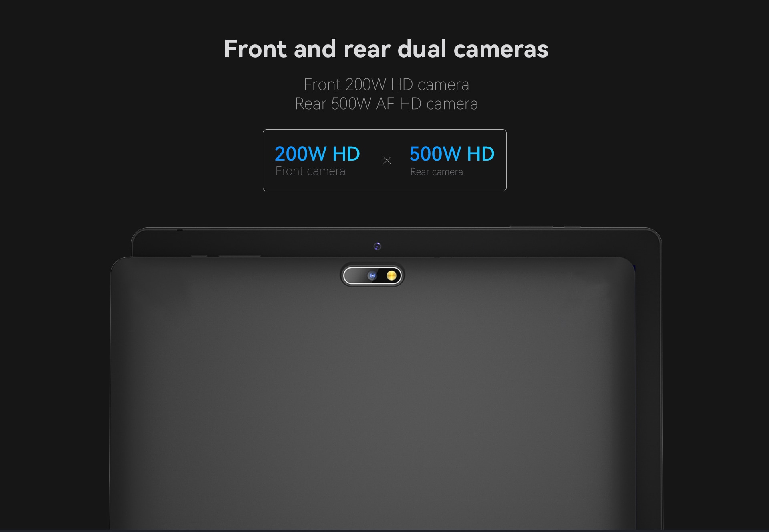Click the small notch on tablet's top-left edge
769x532 pixels.
(x=180, y=230)
